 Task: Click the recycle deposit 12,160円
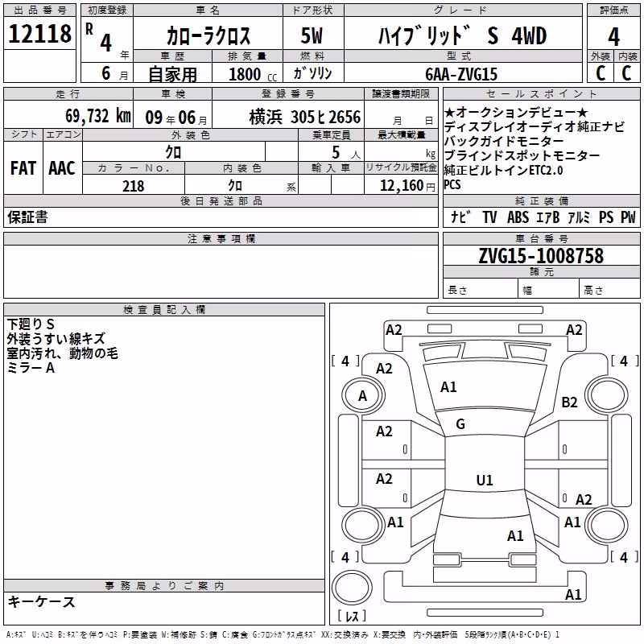click(407, 186)
